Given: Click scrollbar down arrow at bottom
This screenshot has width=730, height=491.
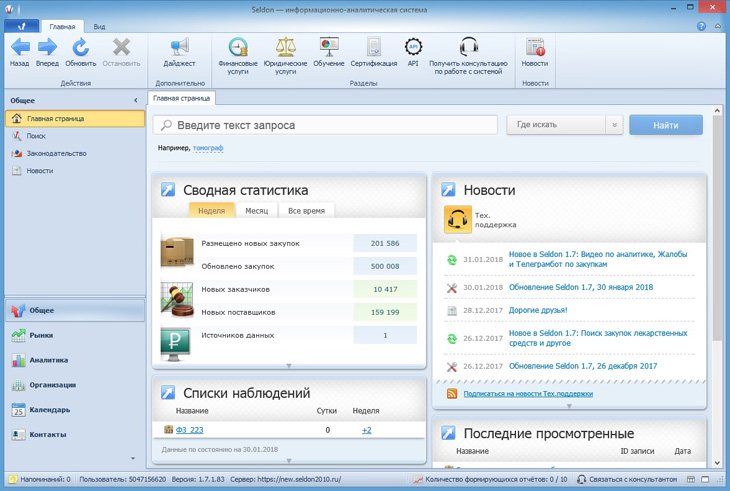Looking at the screenshot, I should pos(717,463).
